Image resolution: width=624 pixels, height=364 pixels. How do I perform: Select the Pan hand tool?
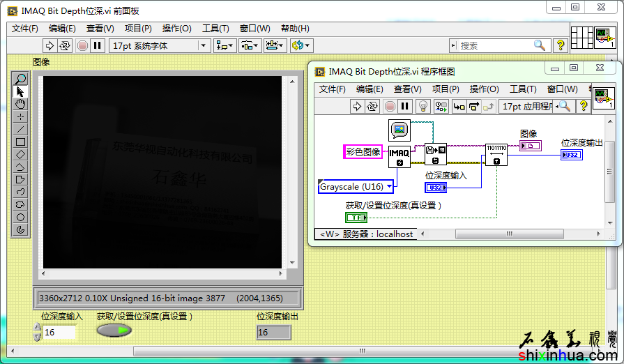20,104
